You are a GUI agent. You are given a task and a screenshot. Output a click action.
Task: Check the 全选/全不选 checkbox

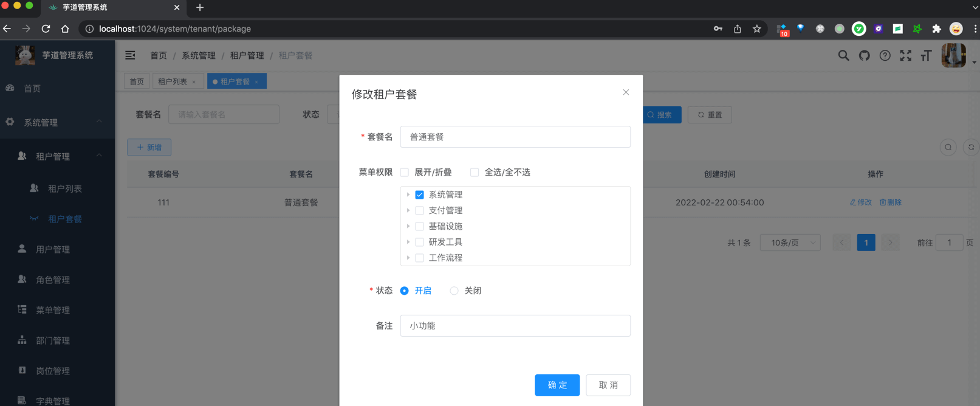click(x=475, y=173)
